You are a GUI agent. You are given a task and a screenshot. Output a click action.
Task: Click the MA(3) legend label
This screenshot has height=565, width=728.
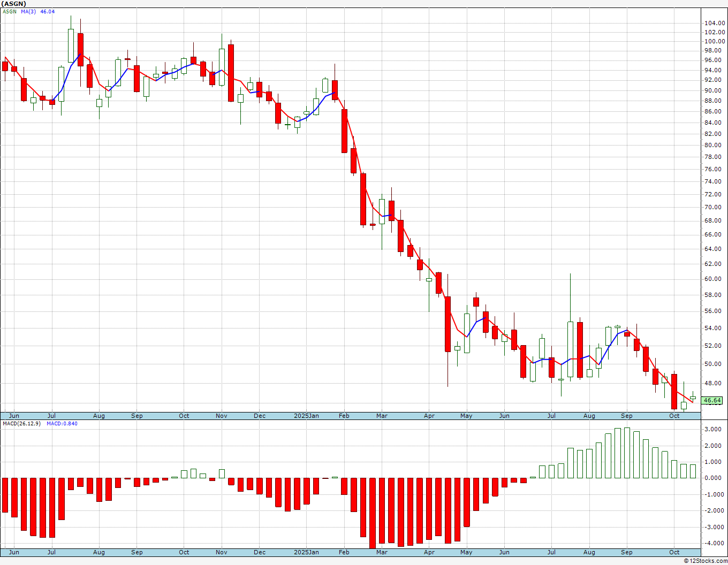click(28, 12)
